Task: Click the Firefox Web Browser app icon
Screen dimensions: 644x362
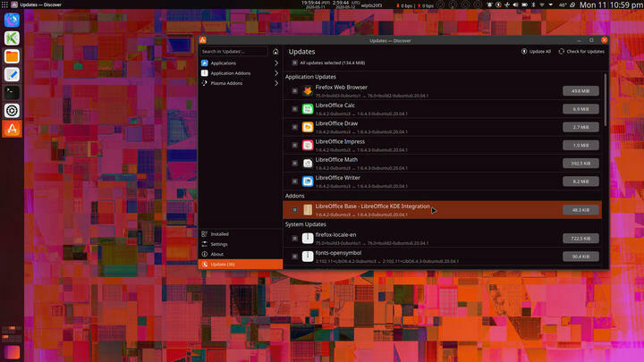Action: (x=307, y=90)
